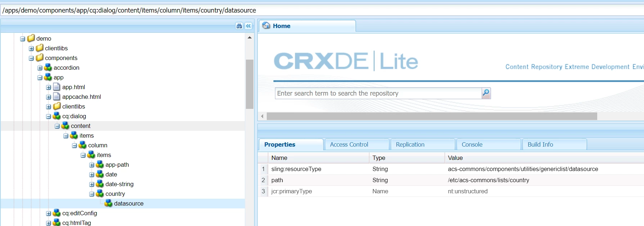Click the column node icon
The image size is (644, 226).
[x=82, y=145]
